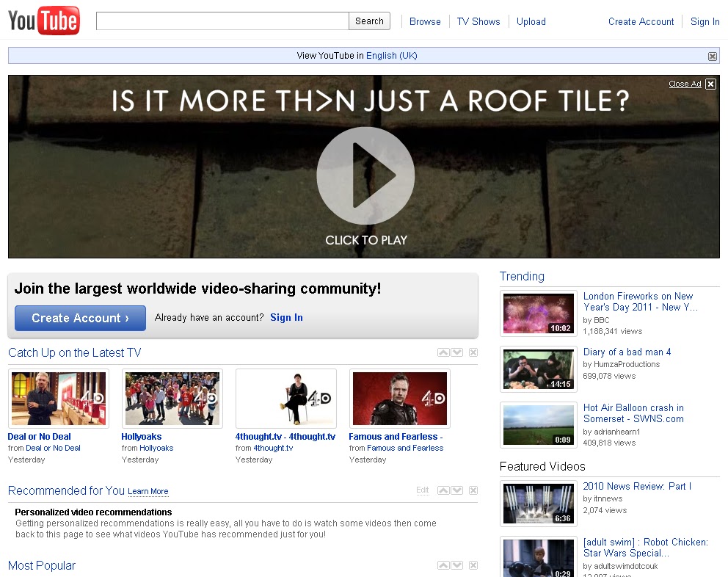This screenshot has width=728, height=577.
Task: Open 'from 4thought.tv' channel link
Action: point(273,448)
